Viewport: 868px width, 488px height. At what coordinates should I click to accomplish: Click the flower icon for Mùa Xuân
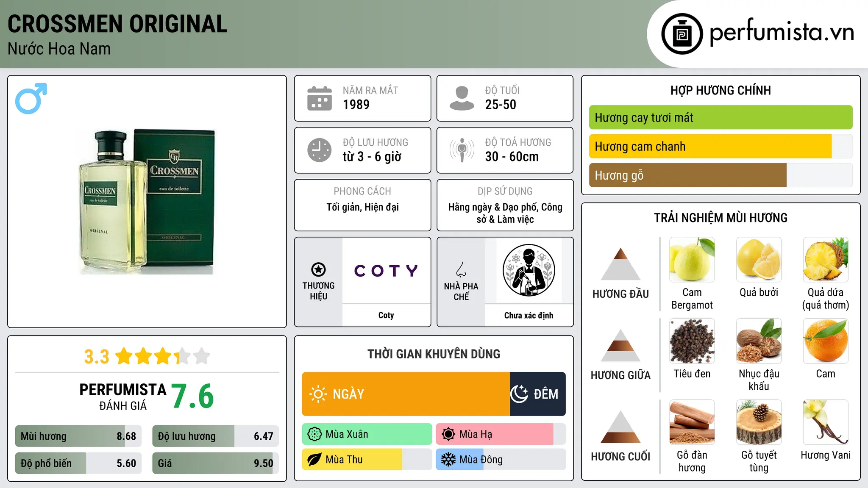click(314, 434)
